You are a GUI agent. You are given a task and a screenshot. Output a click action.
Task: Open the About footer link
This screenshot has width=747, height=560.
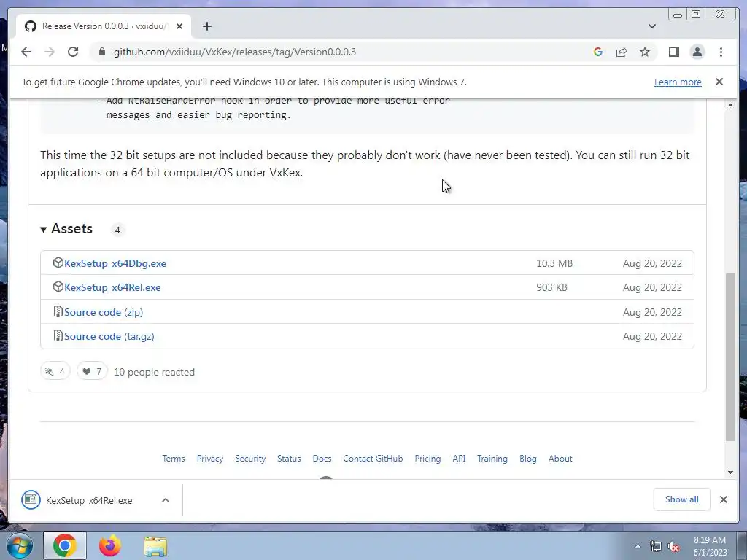coord(560,459)
